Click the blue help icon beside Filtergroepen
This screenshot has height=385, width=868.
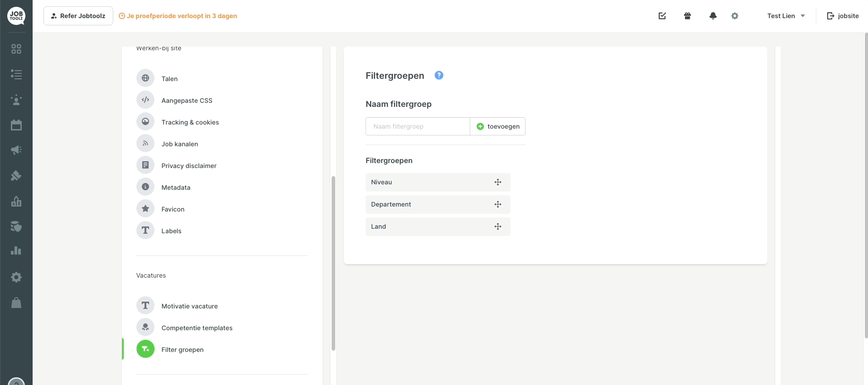point(439,75)
